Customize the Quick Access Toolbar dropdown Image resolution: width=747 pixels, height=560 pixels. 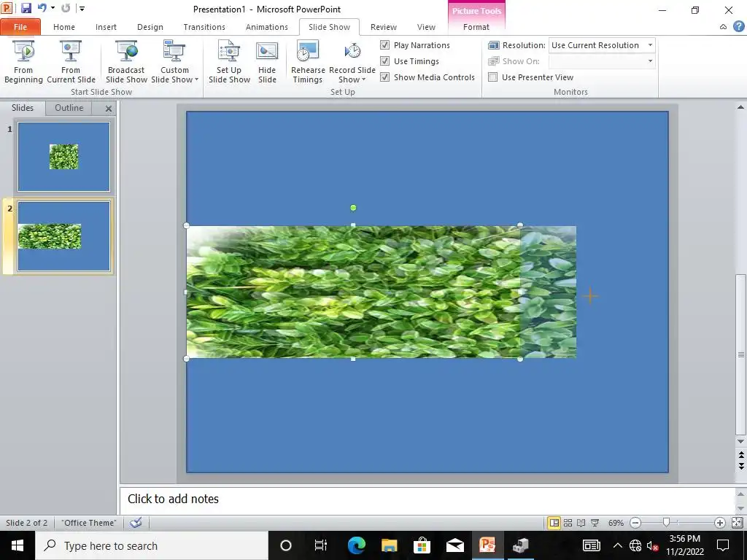82,8
